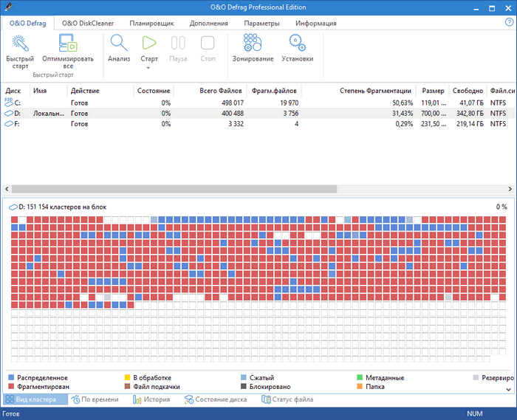
Task: Click brown Файл подкачки legend swatch
Action: pos(127,386)
